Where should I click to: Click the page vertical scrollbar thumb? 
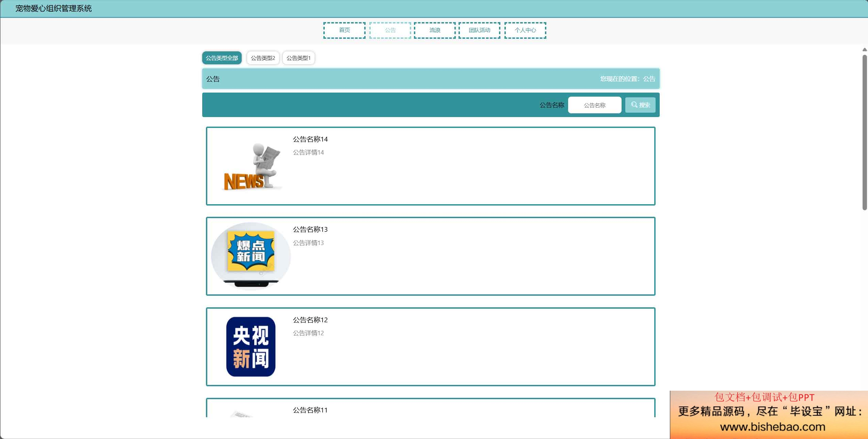865,133
